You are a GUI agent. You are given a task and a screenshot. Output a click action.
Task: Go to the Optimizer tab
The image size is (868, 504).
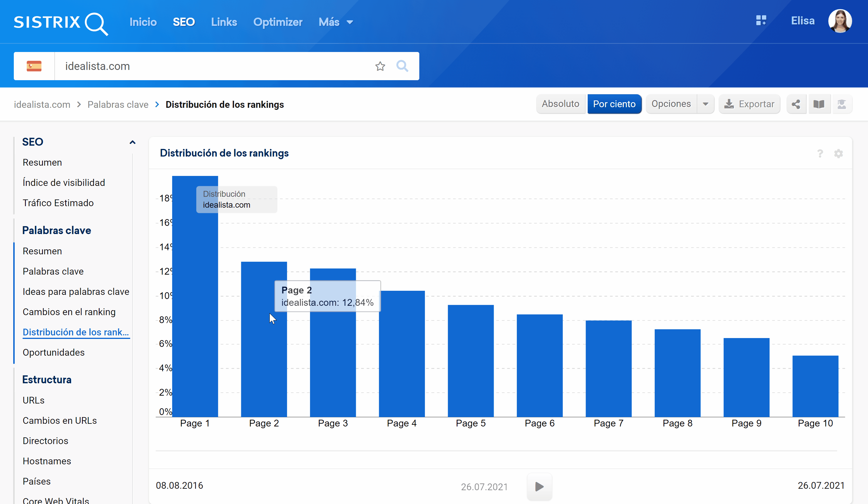pos(278,22)
